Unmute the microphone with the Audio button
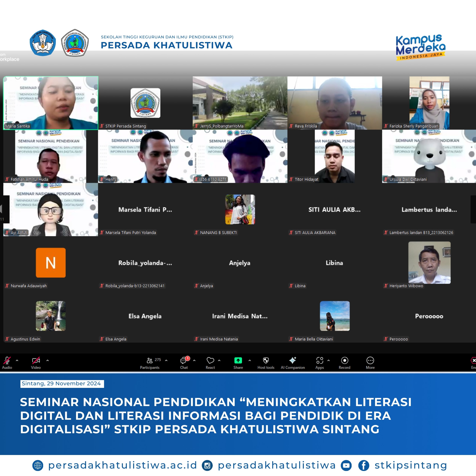Screen dimensions: 476x476 click(7, 363)
